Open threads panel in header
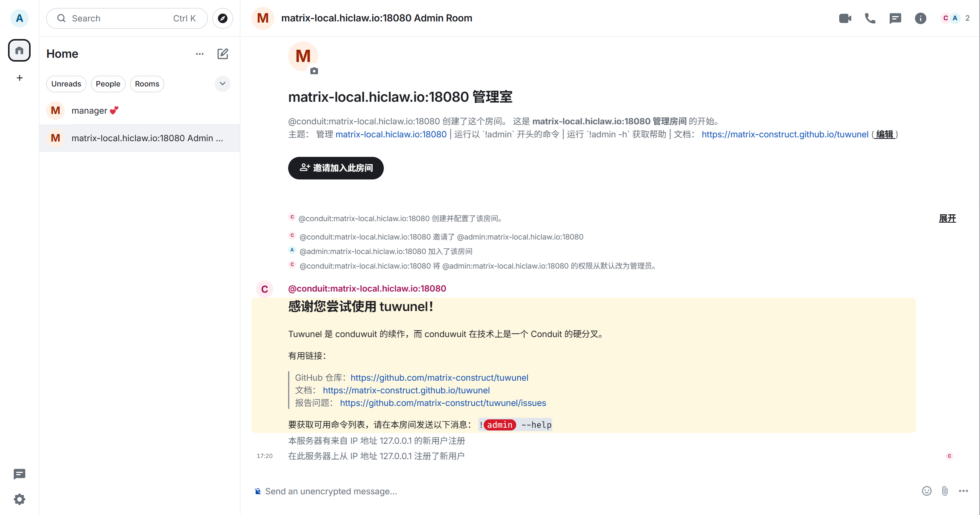Viewport: 980px width, 515px height. [x=895, y=18]
